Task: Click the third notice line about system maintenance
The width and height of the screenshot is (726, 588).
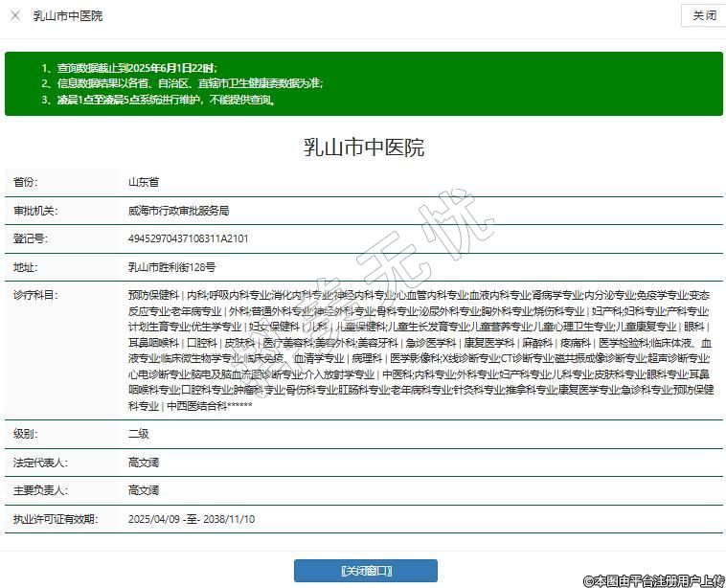Action: 159,99
